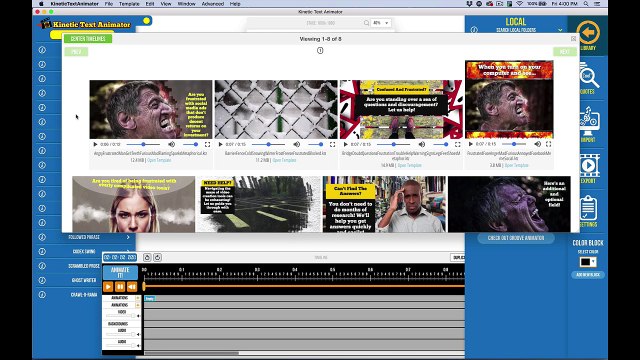Open the Apple menu

[x=41, y=4]
